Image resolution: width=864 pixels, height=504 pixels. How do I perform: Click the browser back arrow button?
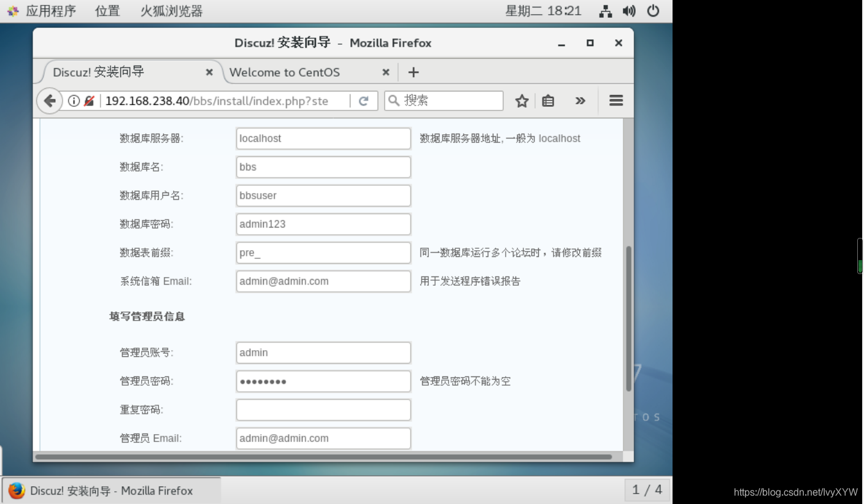tap(50, 101)
